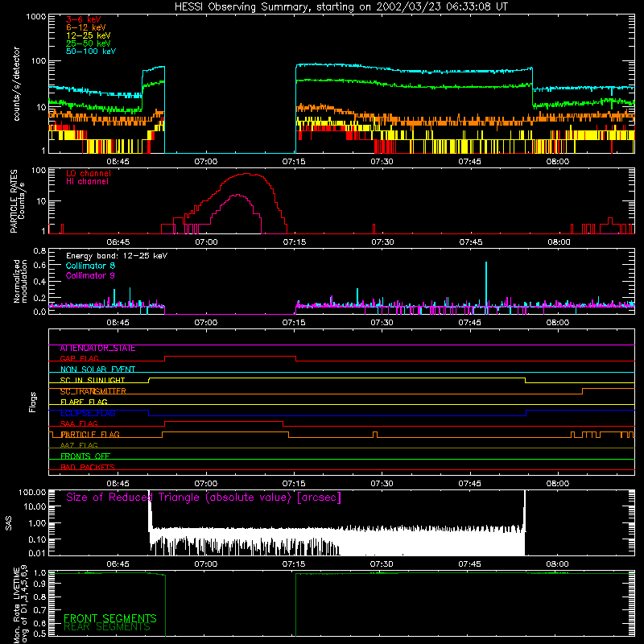This screenshot has height=644, width=644.
Task: Select the HI channel legend label
Action: coord(87,182)
